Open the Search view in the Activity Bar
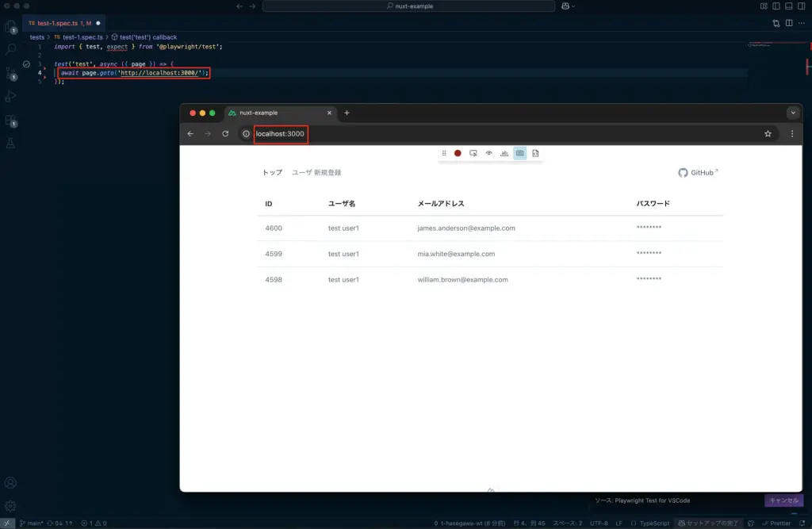Screen dimensions: 812x529 point(10,49)
